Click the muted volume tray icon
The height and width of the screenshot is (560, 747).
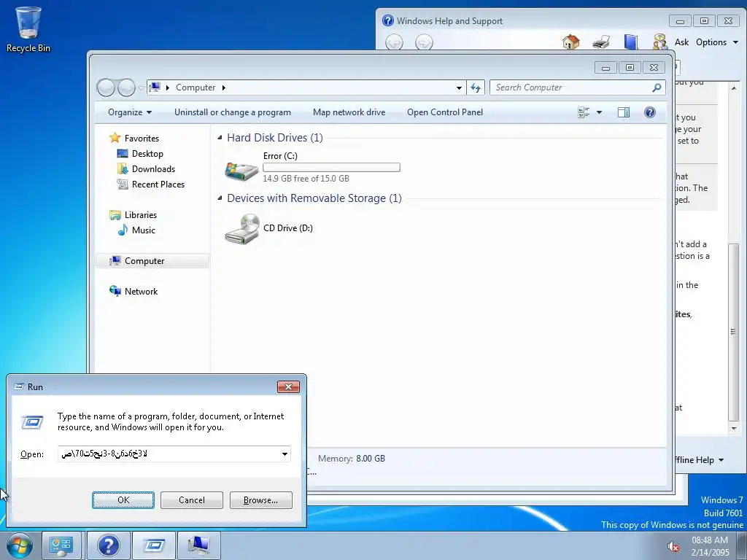tap(673, 547)
